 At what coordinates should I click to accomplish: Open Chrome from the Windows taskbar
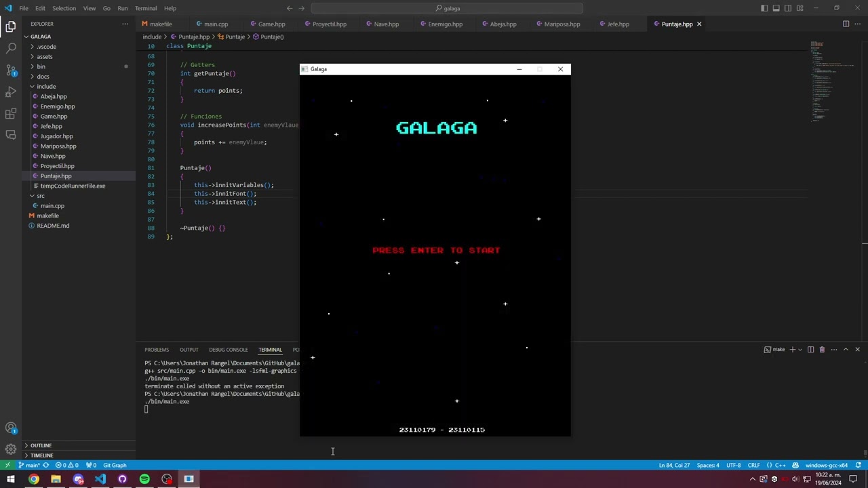[34, 479]
